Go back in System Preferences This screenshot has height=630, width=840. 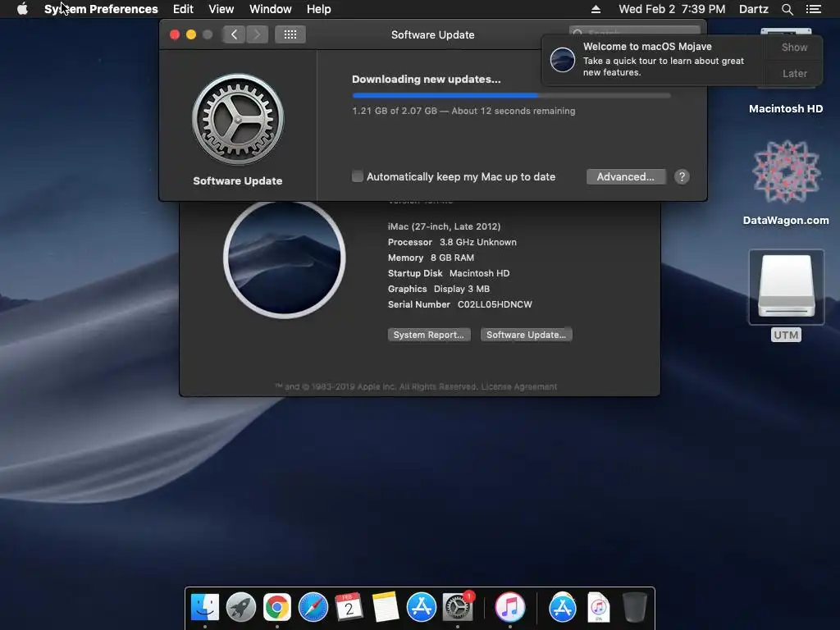coord(234,34)
